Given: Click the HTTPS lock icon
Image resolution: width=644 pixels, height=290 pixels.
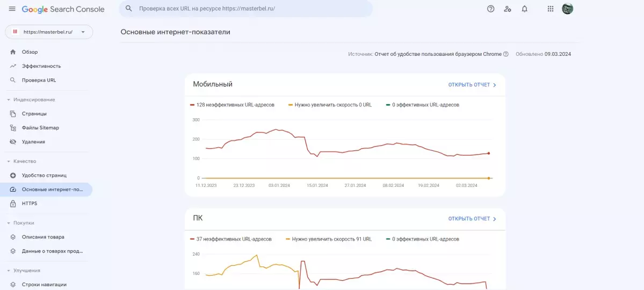Looking at the screenshot, I should 13,204.
